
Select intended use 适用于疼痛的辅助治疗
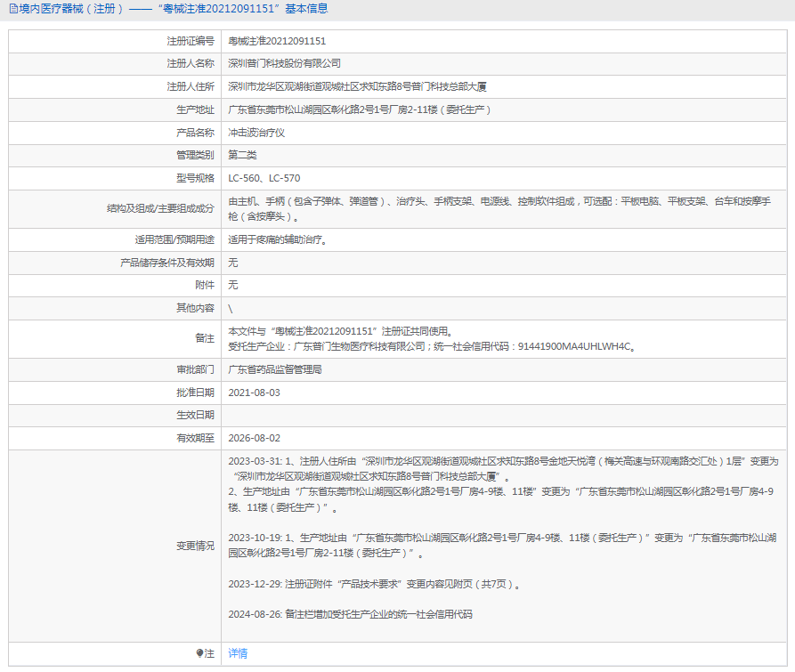pos(278,239)
